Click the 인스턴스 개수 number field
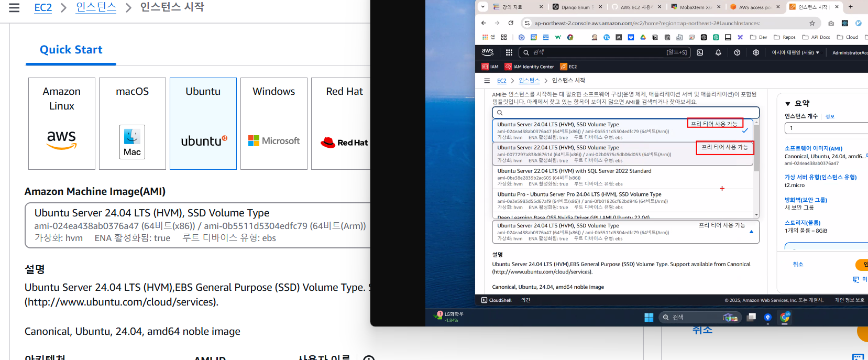This screenshot has height=360, width=868. coord(826,128)
